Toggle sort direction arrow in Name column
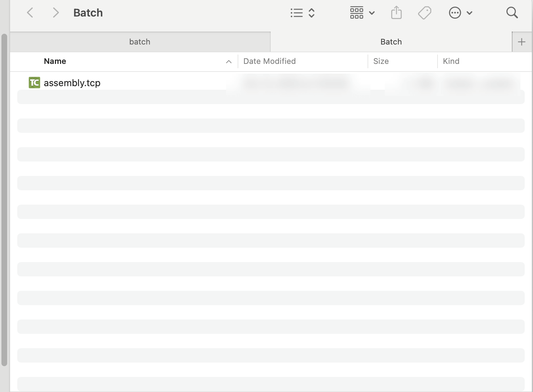The image size is (533, 392). coord(229,61)
